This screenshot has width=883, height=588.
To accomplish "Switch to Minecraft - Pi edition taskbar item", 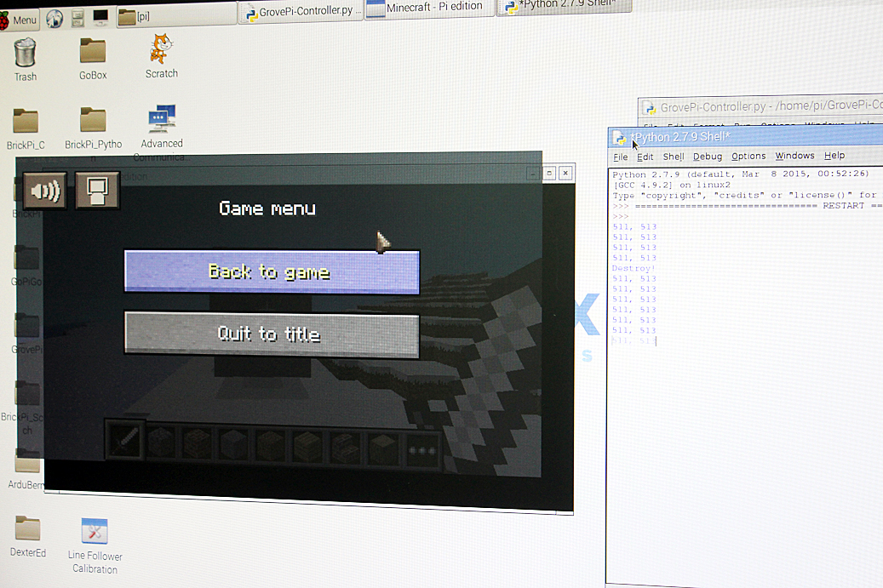I will [x=430, y=8].
